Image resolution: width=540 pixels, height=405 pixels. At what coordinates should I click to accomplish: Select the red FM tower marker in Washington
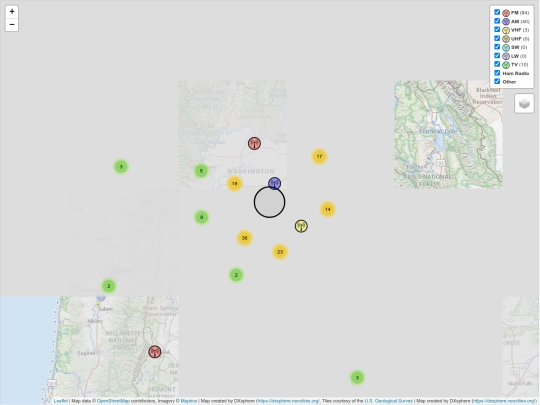[x=254, y=143]
